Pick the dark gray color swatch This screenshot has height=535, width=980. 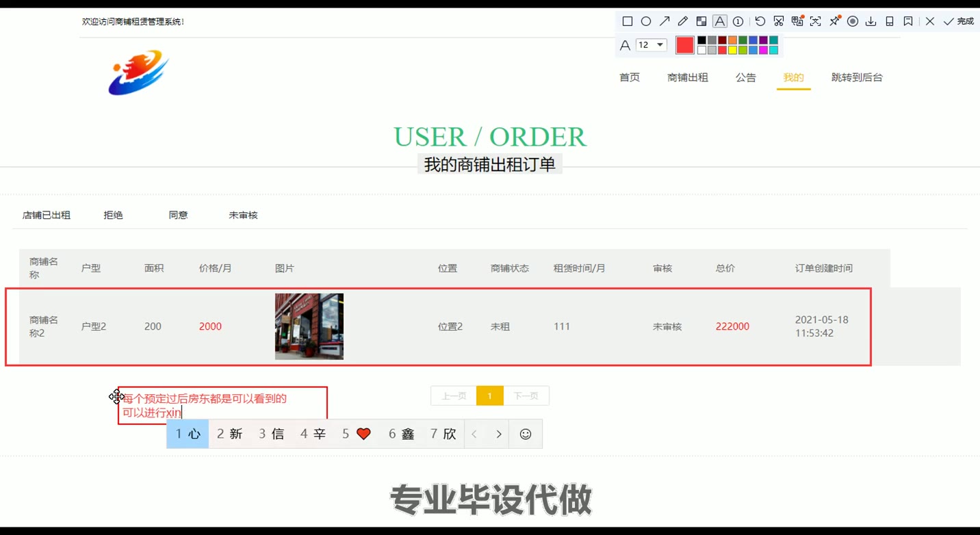(x=712, y=40)
